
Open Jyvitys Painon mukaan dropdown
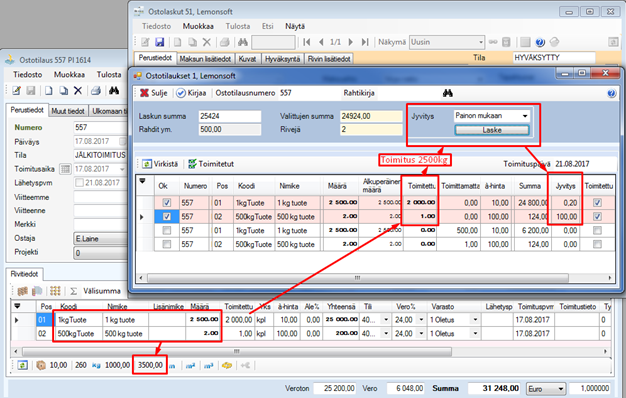[x=525, y=116]
